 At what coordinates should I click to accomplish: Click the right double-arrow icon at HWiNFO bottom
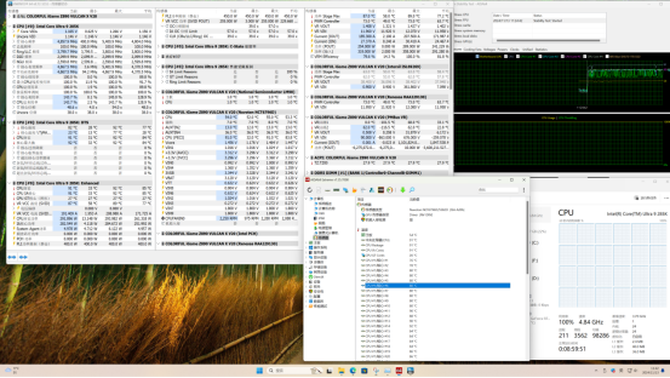(23, 257)
